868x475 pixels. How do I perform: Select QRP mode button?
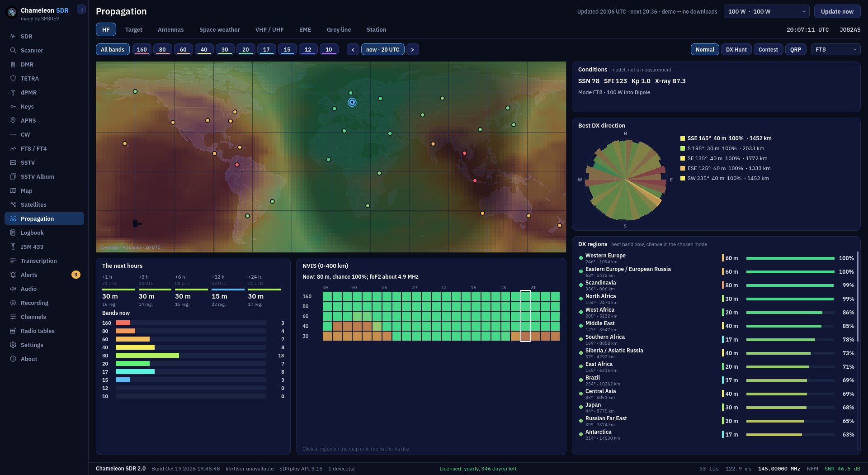[x=796, y=49]
